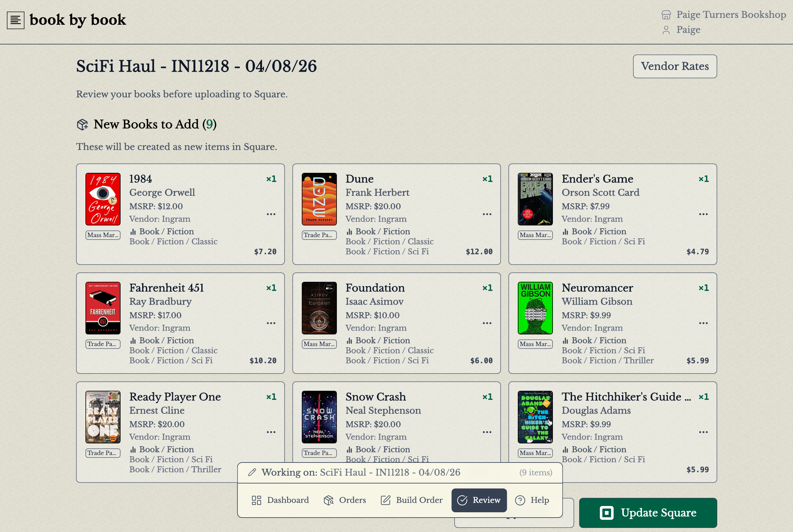The height and width of the screenshot is (532, 793).
Task: Open the more options menu for Foundation
Action: [487, 323]
